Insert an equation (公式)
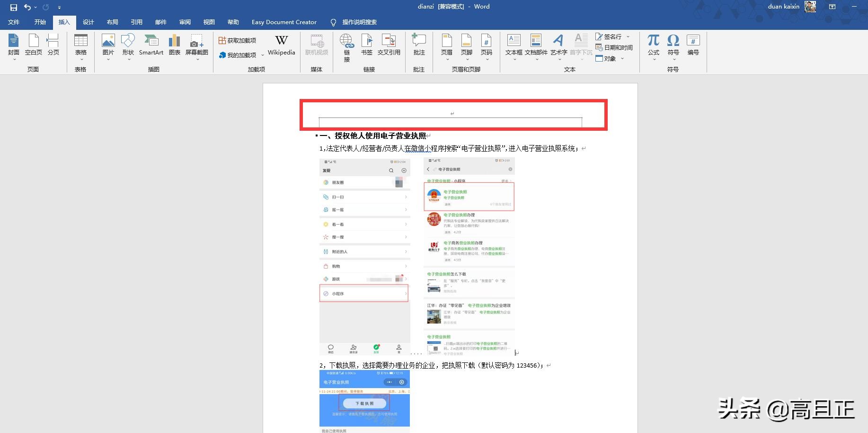Screen dimensions: 868x433 [x=654, y=45]
